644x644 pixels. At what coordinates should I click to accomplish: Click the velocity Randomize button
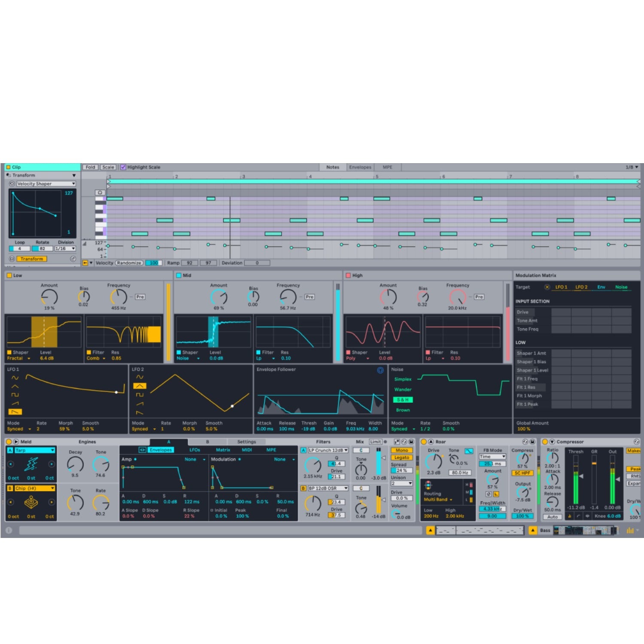[x=129, y=263]
